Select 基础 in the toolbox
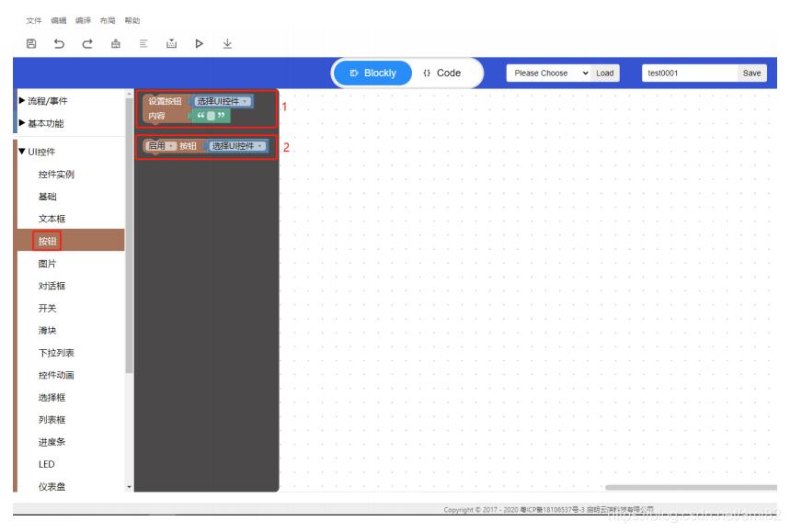Viewport: 790px width, 532px height. (47, 197)
